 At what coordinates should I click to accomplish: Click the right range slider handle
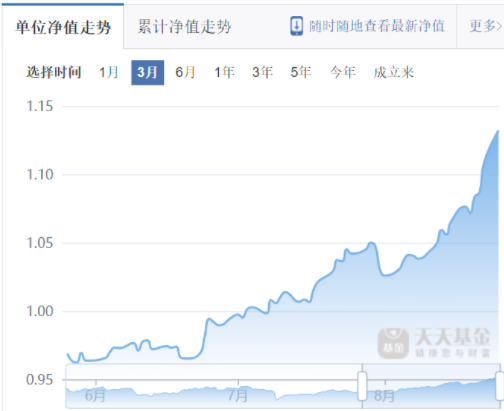[x=500, y=386]
